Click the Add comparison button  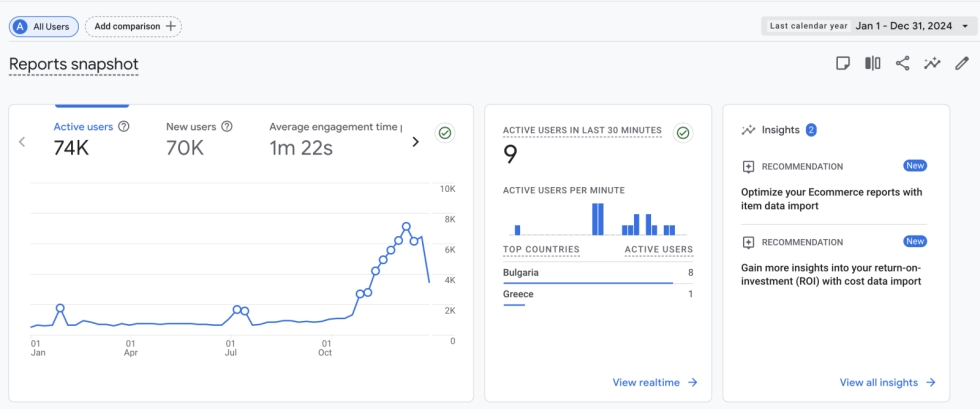click(x=134, y=26)
